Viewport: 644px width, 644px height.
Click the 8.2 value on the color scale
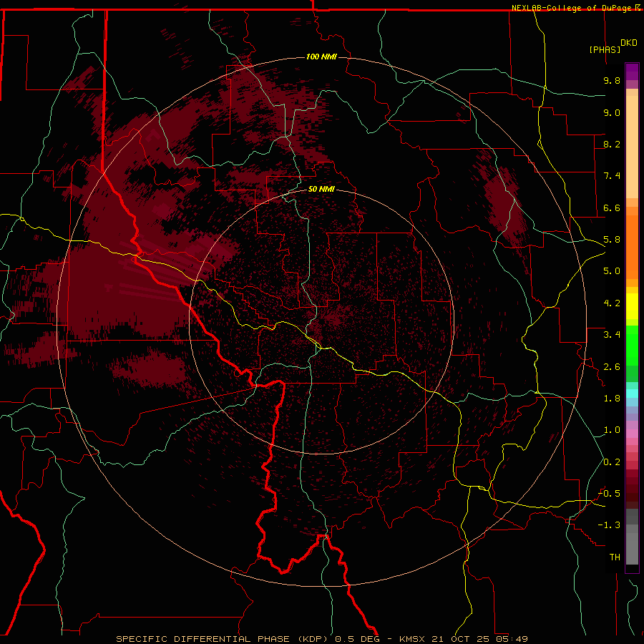[612, 144]
